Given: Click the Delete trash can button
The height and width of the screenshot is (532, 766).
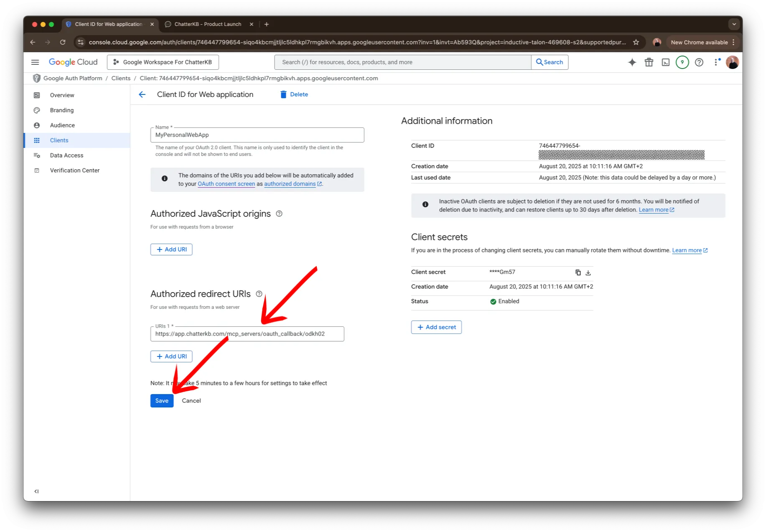Looking at the screenshot, I should [294, 94].
